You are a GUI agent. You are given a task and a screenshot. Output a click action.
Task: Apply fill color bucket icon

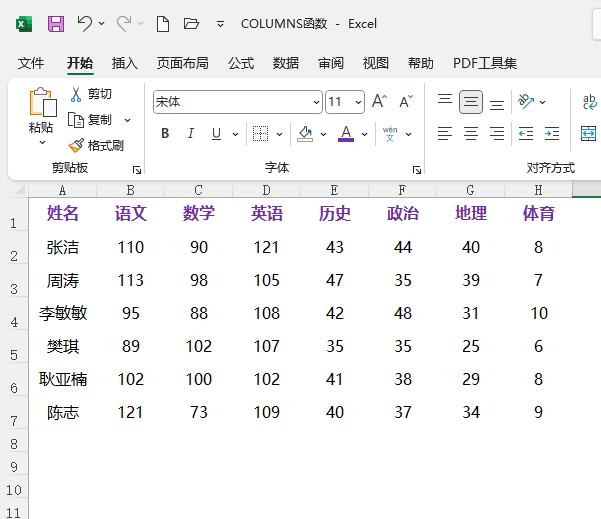coord(305,134)
